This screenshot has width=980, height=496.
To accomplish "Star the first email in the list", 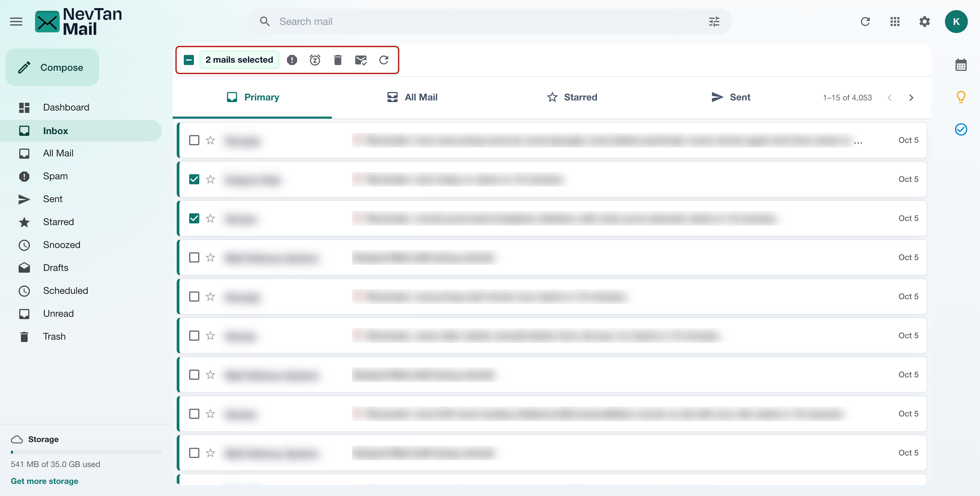I will coord(210,140).
